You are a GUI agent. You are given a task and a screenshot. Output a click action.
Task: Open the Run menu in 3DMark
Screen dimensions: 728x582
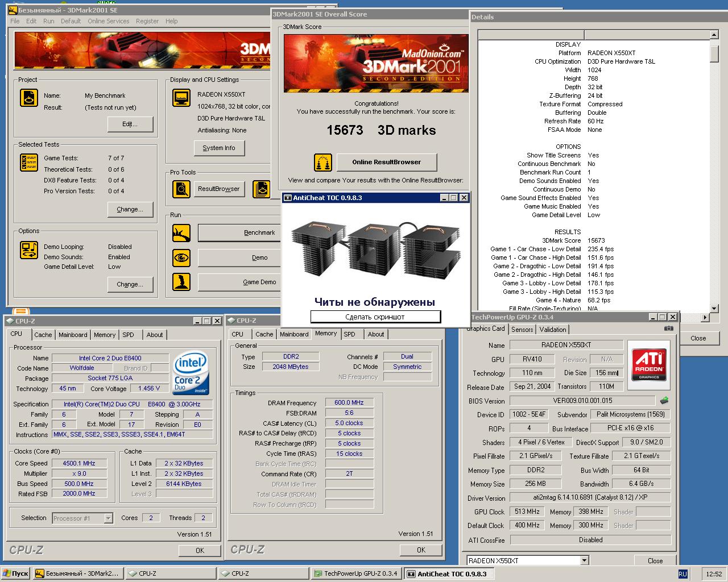pyautogui.click(x=49, y=21)
